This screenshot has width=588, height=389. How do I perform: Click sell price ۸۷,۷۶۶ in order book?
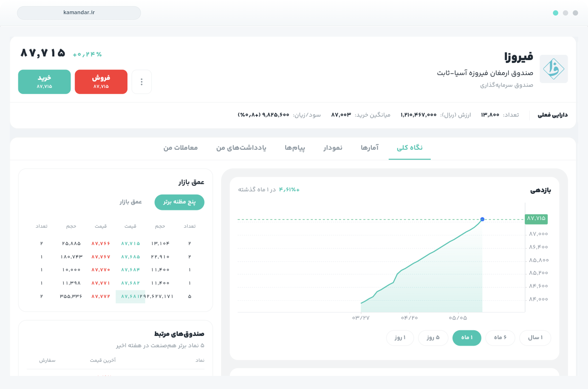pyautogui.click(x=101, y=243)
